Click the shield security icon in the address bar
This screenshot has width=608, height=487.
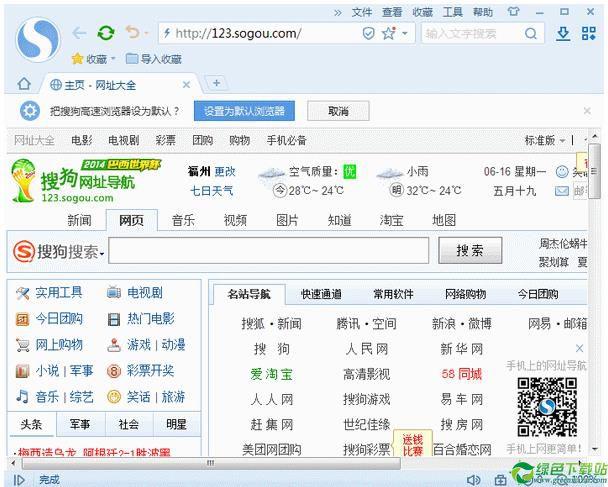(368, 33)
